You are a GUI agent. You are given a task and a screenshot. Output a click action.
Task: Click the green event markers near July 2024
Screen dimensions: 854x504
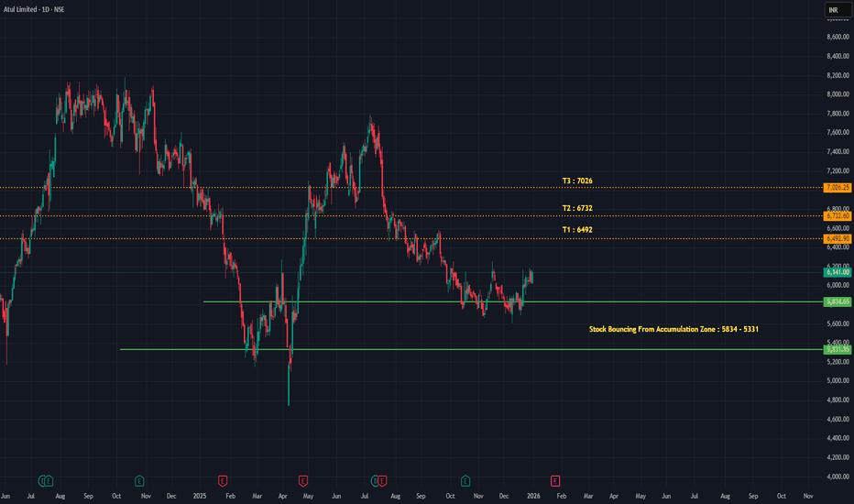click(x=46, y=479)
